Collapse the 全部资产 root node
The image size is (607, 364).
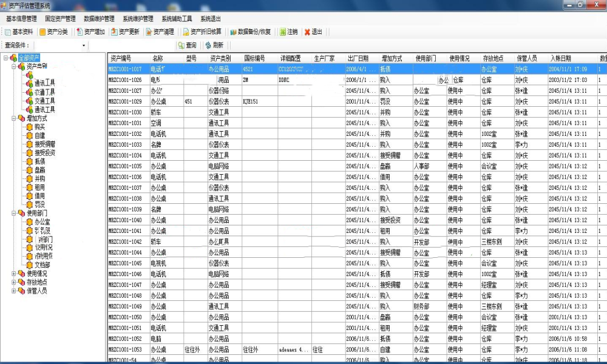coord(6,58)
